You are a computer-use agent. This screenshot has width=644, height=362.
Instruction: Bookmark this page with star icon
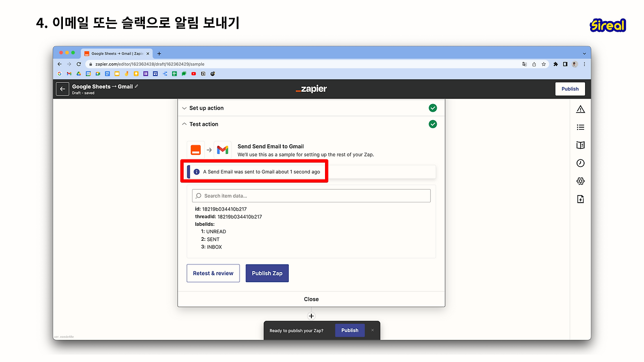[x=544, y=64]
